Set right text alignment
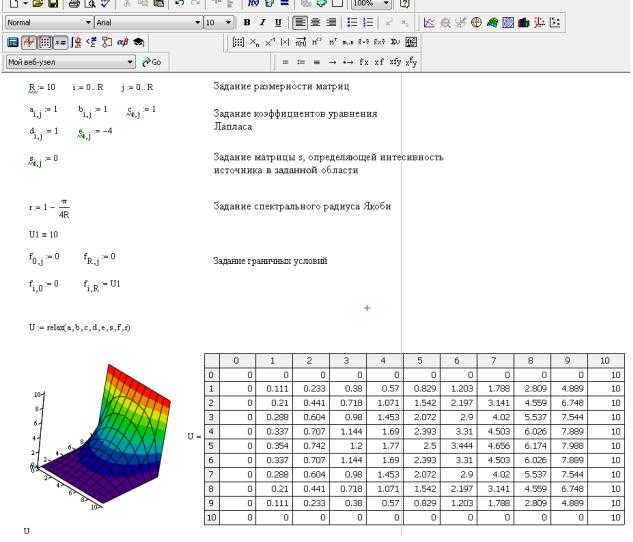 [331, 23]
